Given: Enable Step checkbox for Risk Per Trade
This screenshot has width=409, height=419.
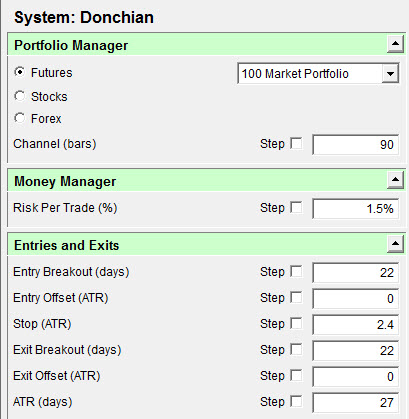Looking at the screenshot, I should pos(296,207).
